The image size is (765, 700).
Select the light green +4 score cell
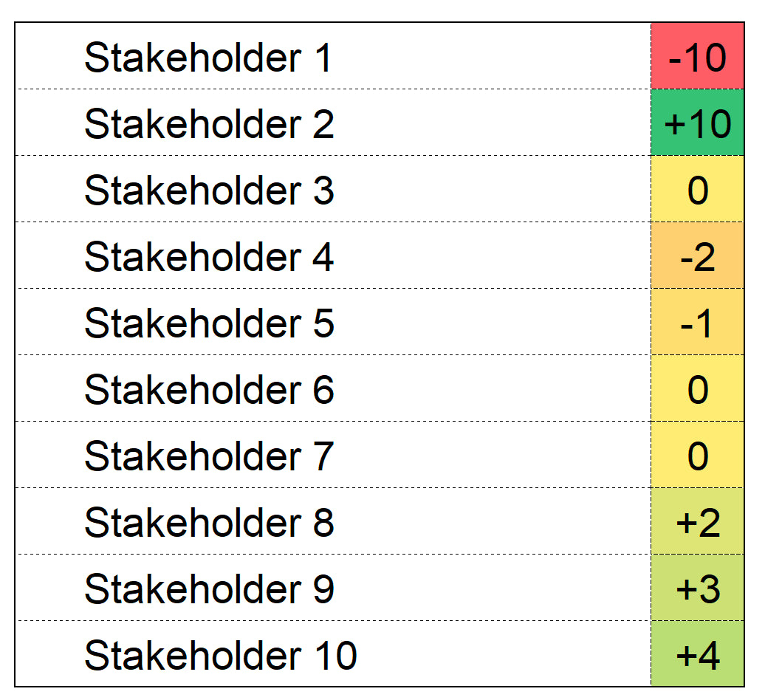(x=698, y=655)
